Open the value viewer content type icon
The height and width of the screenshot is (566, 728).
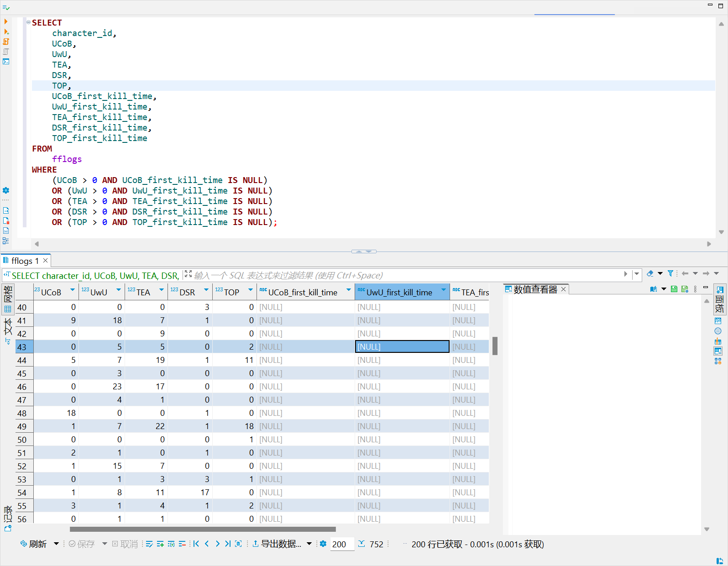[654, 289]
